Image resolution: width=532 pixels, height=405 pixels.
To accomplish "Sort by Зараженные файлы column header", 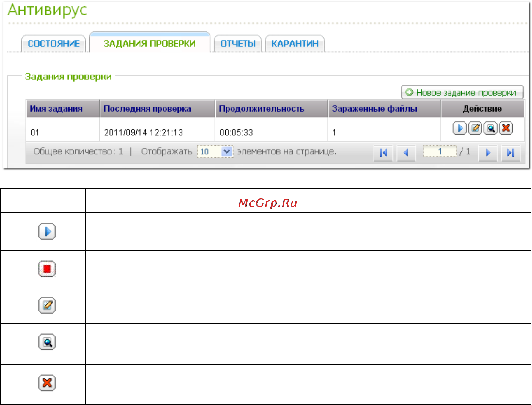I will point(384,109).
